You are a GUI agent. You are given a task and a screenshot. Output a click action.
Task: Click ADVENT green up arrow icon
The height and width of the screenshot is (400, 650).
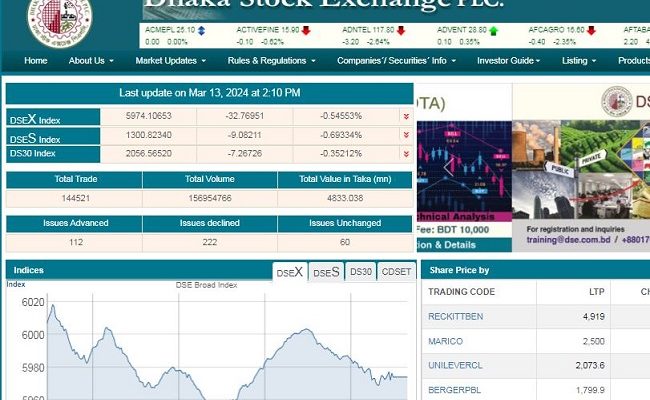pyautogui.click(x=494, y=31)
